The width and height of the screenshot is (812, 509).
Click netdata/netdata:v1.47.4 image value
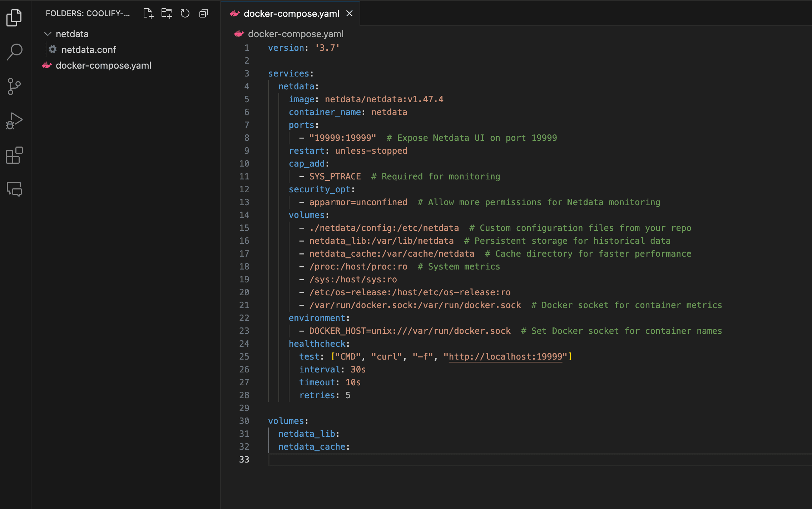384,99
